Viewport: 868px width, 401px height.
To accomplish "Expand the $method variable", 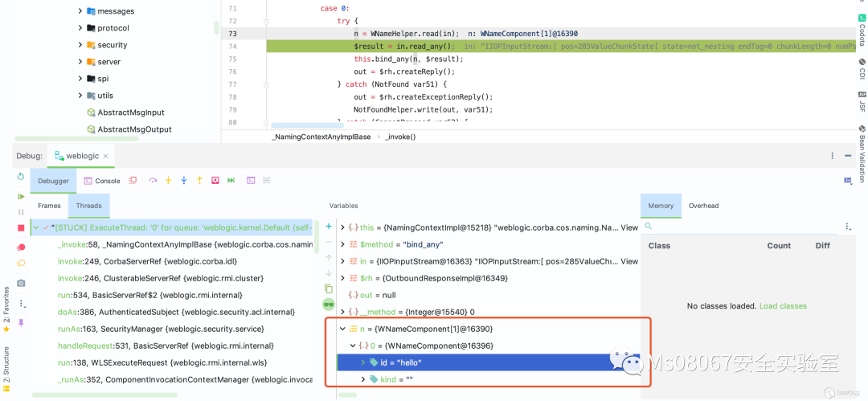I will (342, 244).
